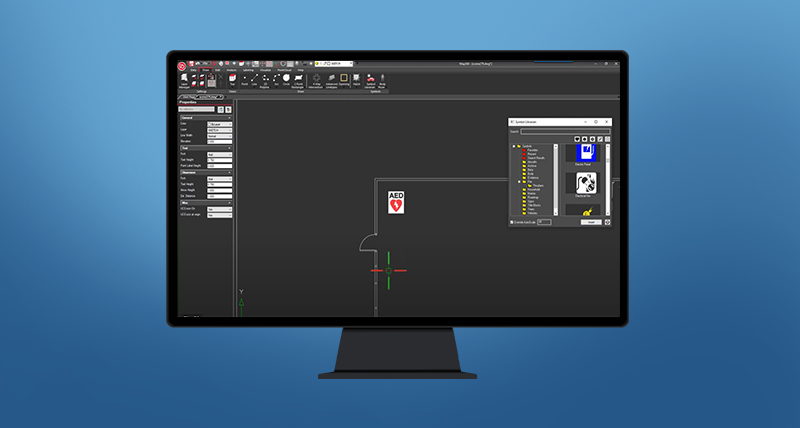800x428 pixels.
Task: Open the Layer dropdown in Properties
Action: (218, 130)
